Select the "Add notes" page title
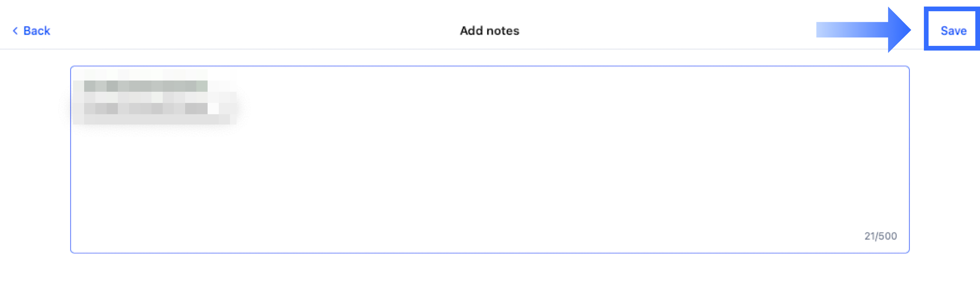Viewport: 980px width, 308px height. click(x=489, y=31)
